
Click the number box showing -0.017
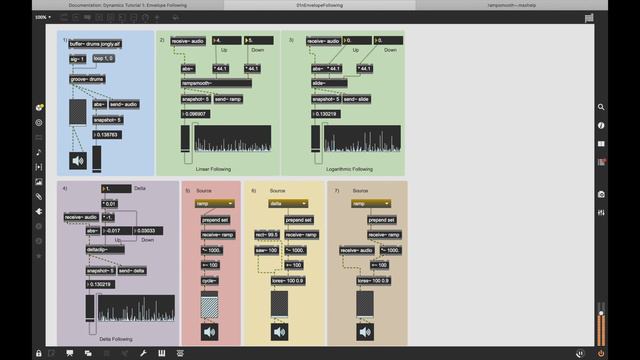pos(117,231)
